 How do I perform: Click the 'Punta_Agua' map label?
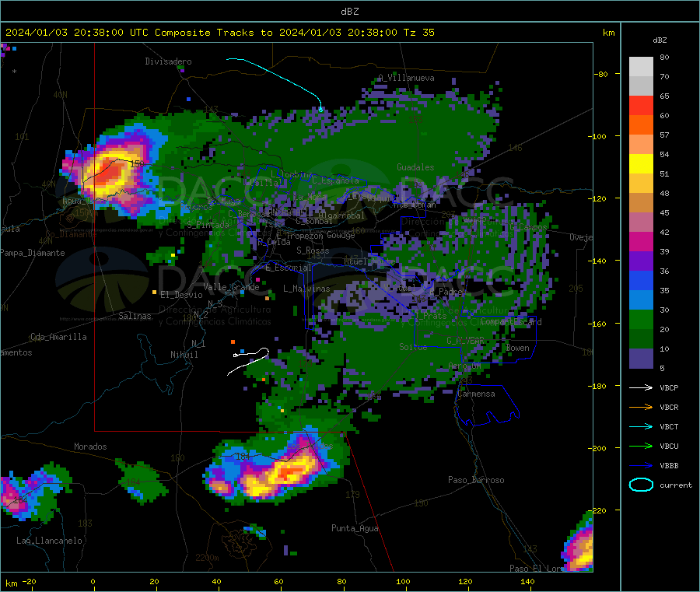[355, 528]
